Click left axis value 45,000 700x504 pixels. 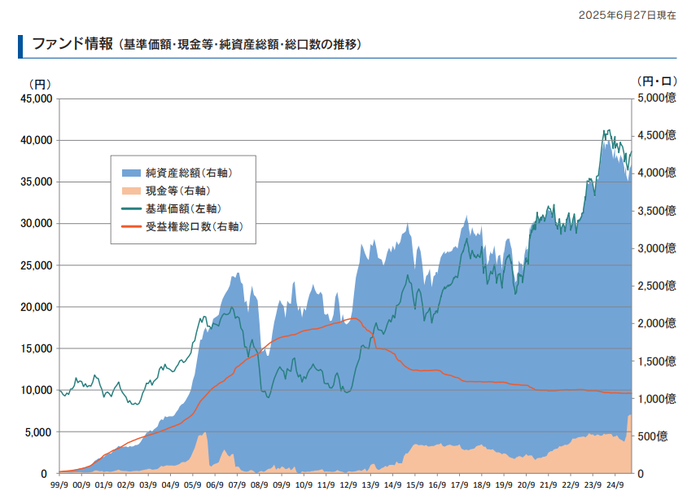[37, 99]
